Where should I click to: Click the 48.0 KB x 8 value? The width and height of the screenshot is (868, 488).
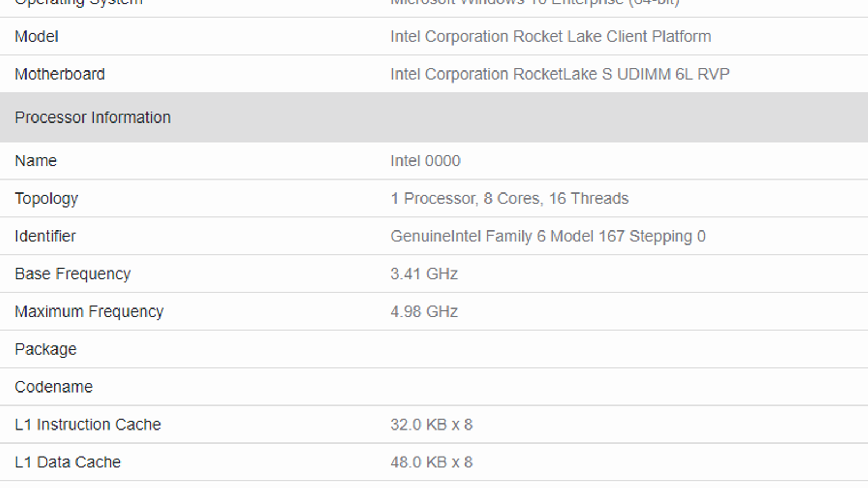431,462
